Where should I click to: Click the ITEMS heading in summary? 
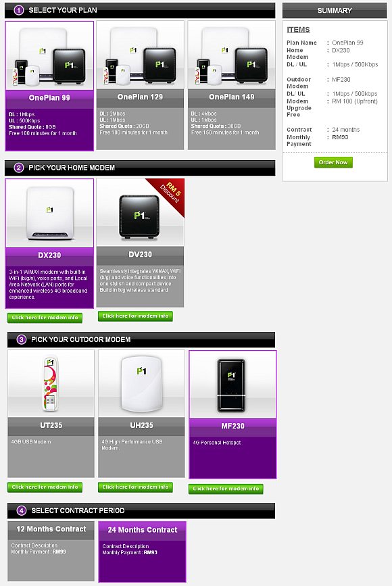(298, 30)
